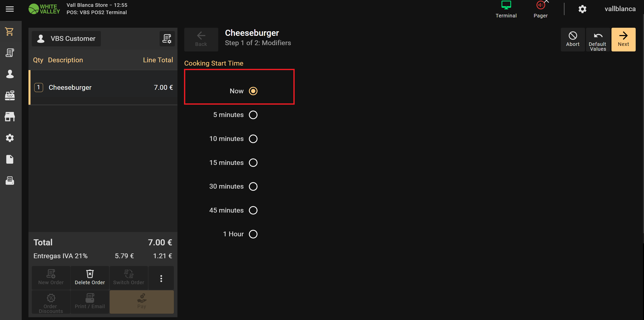Open the store sidebar icon
This screenshot has height=320, width=644.
click(x=10, y=117)
